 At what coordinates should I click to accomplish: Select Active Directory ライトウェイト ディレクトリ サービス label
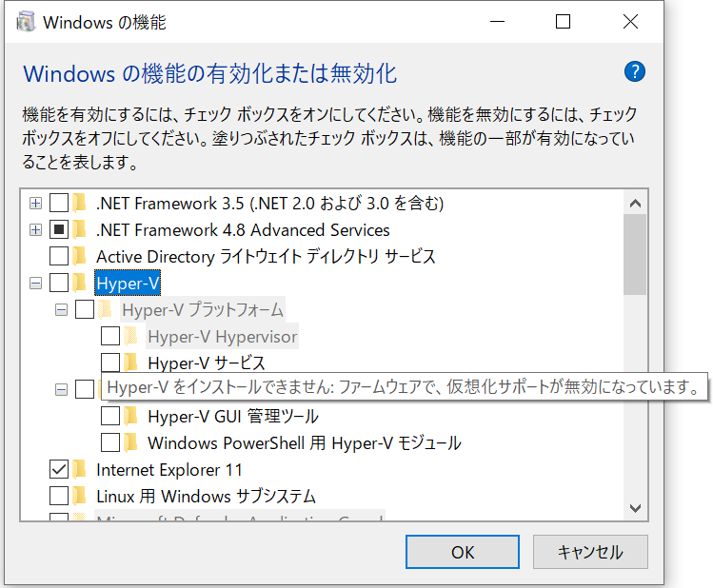pyautogui.click(x=266, y=256)
